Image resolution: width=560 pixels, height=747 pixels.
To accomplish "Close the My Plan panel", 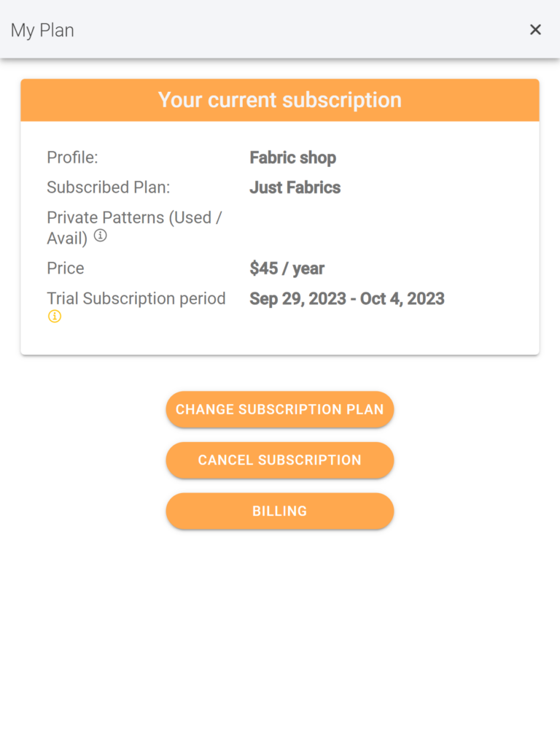I will [x=535, y=29].
